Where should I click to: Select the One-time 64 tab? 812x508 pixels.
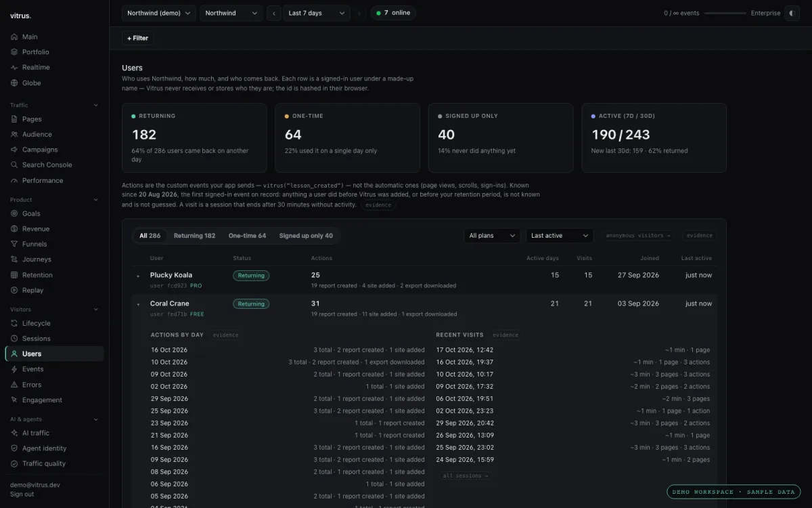[x=247, y=236]
